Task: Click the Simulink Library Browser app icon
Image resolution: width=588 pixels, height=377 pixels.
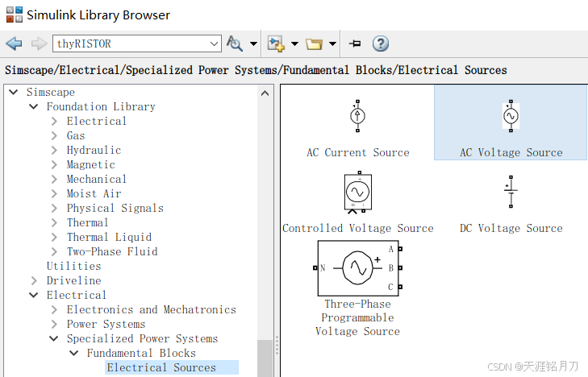Action: click(15, 14)
